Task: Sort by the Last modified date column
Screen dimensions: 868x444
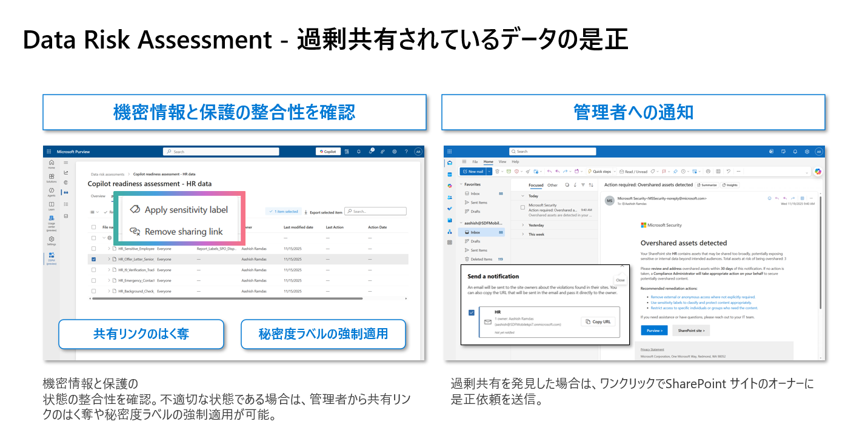Action: pos(298,227)
